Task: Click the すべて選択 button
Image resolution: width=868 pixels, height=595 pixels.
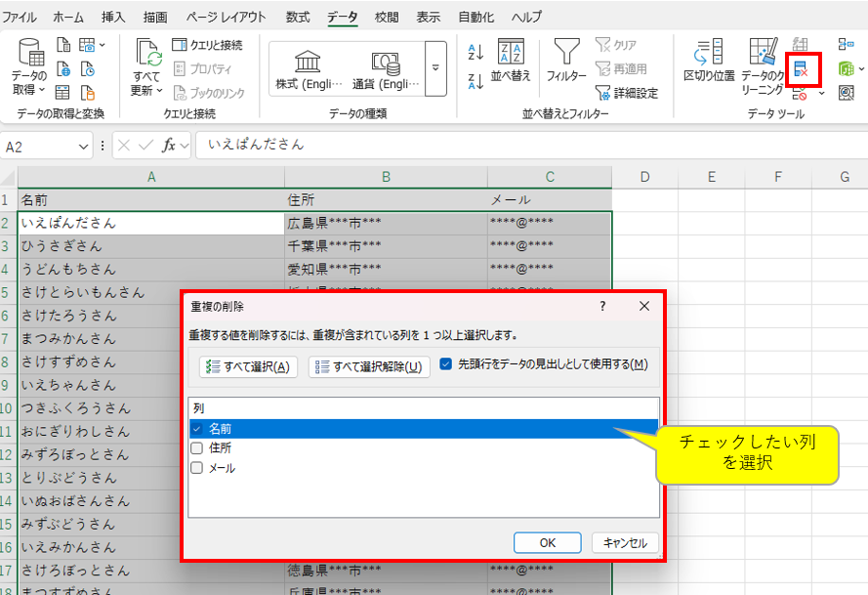Action: [248, 366]
